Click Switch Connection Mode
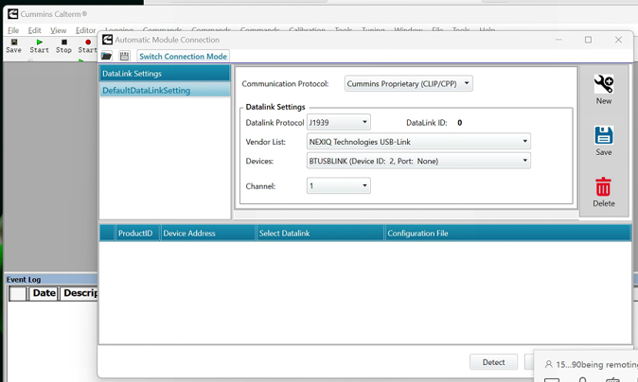638x382 pixels. tap(183, 56)
